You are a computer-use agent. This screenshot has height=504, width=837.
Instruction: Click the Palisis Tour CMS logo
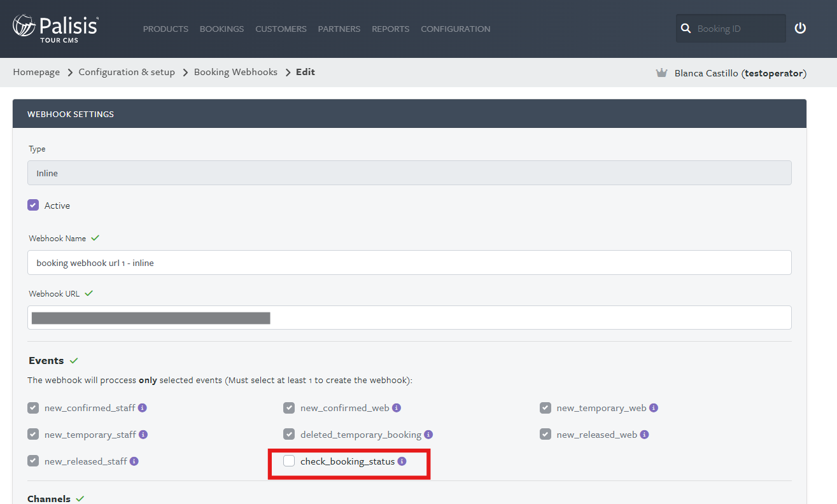point(55,28)
